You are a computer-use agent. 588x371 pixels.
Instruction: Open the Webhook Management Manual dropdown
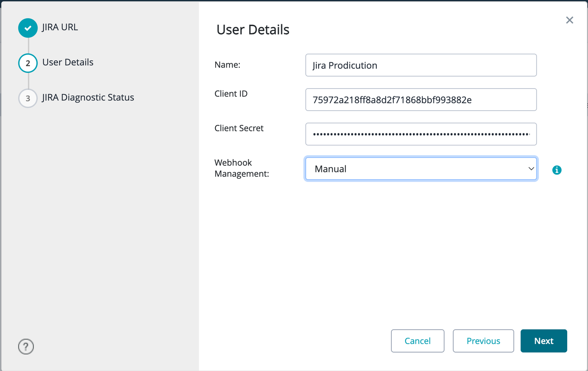coord(415,169)
